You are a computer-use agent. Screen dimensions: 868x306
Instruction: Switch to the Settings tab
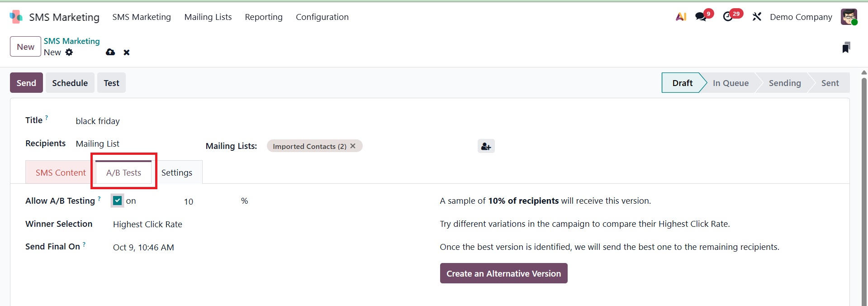click(x=177, y=172)
